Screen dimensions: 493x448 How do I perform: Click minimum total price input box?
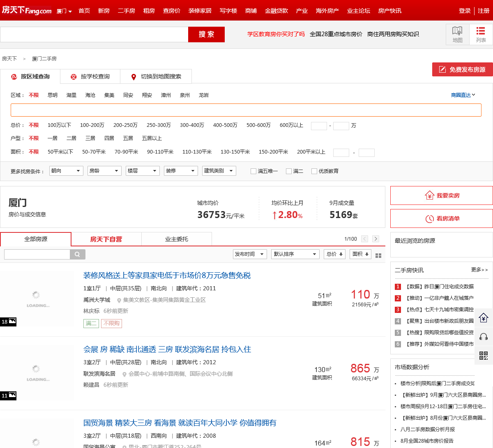tap(319, 126)
